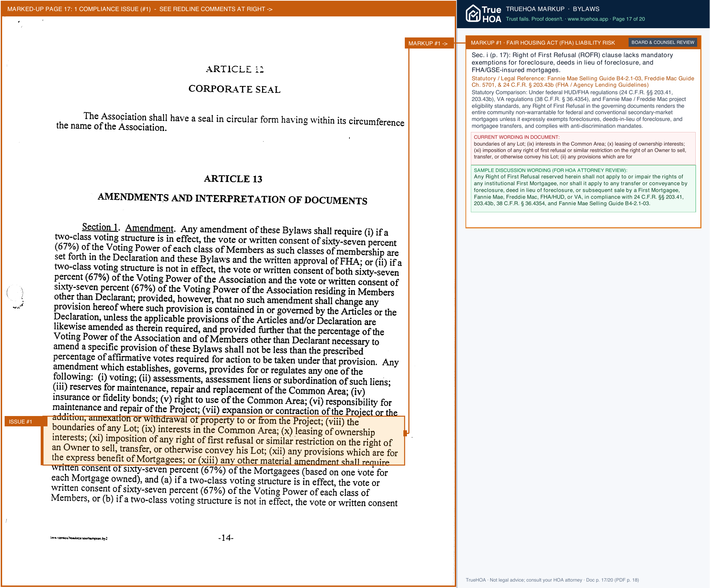Click the 'AMENDMENTS AND INTERPRETATION OF DOCUMENTS' heading
This screenshot has width=710, height=588.
tap(232, 199)
